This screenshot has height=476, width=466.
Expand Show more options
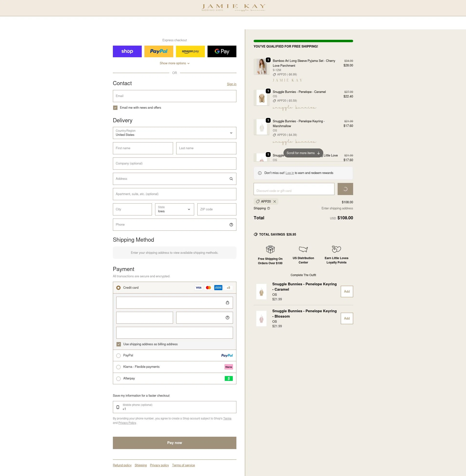(x=174, y=63)
